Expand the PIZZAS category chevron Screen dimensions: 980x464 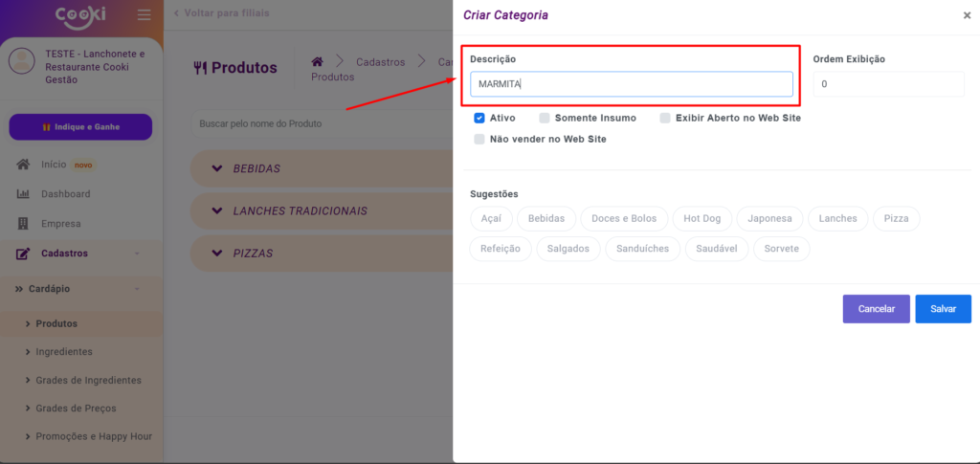tap(215, 254)
